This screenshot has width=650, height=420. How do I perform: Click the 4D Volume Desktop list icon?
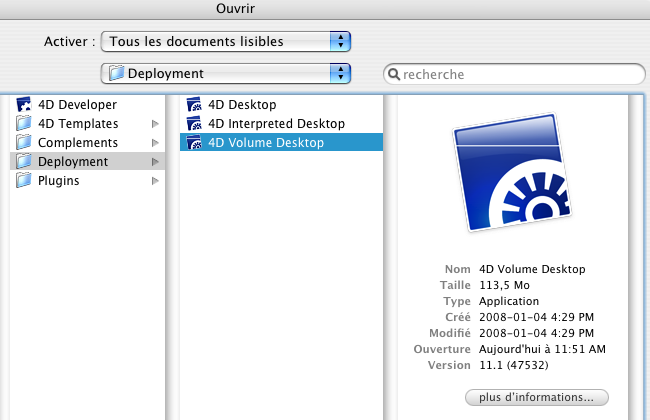tap(194, 143)
